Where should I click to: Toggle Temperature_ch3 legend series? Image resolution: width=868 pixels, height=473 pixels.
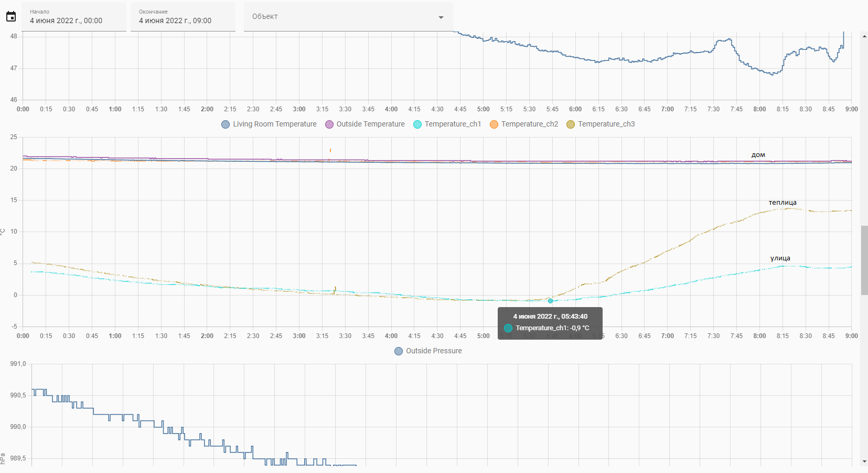point(601,124)
